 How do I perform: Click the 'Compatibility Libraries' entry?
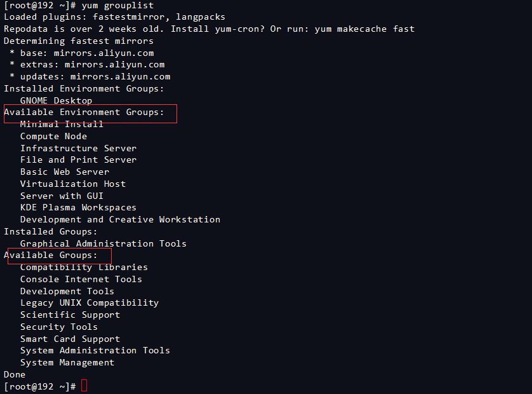click(84, 268)
